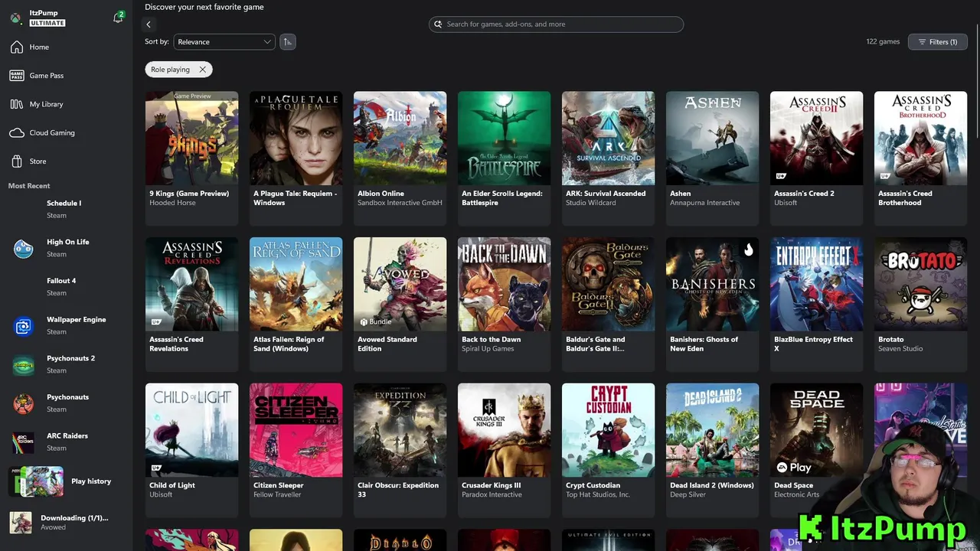This screenshot has height=551, width=980.
Task: Open the Filters (1) button
Action: (x=937, y=42)
